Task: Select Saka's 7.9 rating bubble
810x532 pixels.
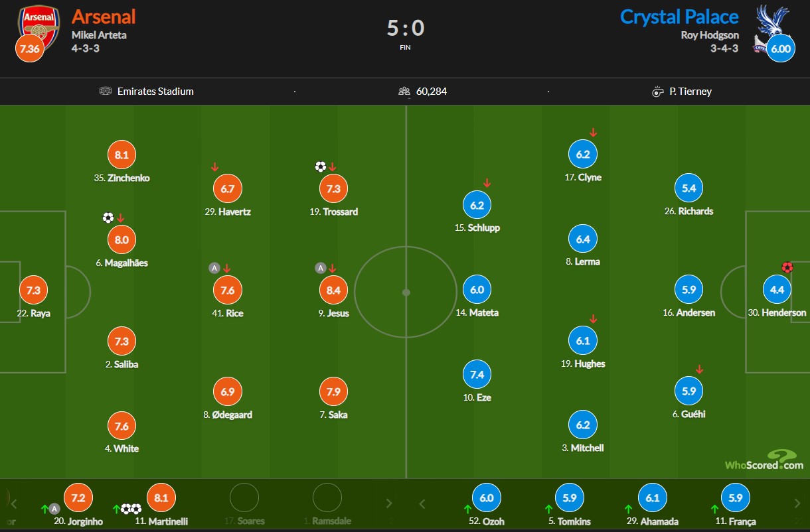Action: click(x=333, y=392)
